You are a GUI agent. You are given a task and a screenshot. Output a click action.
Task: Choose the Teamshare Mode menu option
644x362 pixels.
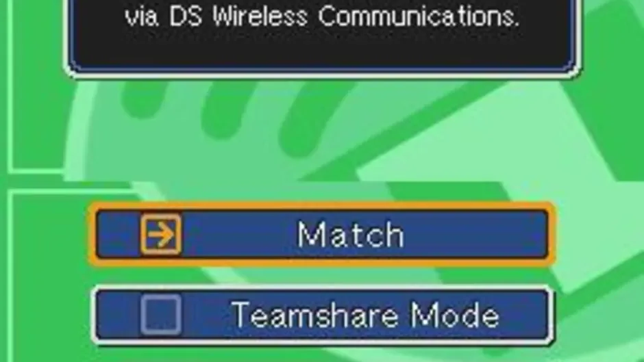(322, 315)
